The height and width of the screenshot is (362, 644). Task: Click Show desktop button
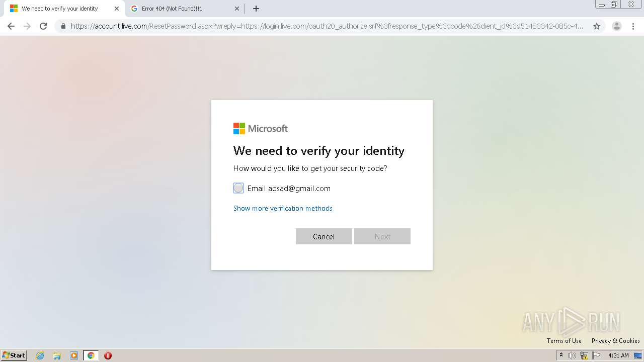(x=638, y=355)
